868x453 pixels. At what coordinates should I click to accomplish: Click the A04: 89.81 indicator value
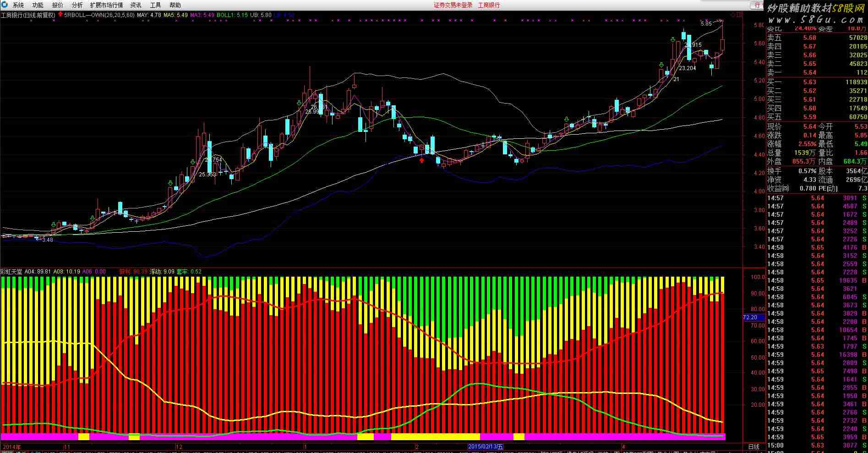[38, 272]
